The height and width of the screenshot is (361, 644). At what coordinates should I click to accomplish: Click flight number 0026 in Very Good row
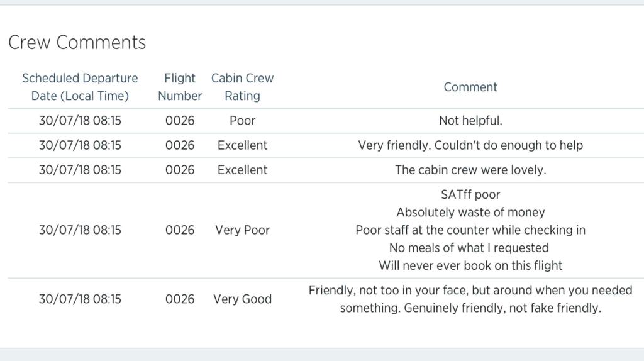coord(180,299)
